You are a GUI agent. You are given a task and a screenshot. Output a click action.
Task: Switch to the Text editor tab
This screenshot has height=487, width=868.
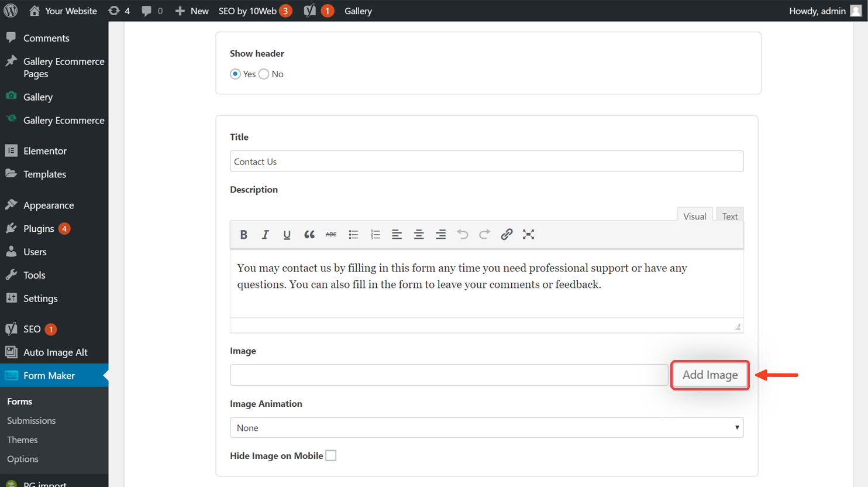729,216
